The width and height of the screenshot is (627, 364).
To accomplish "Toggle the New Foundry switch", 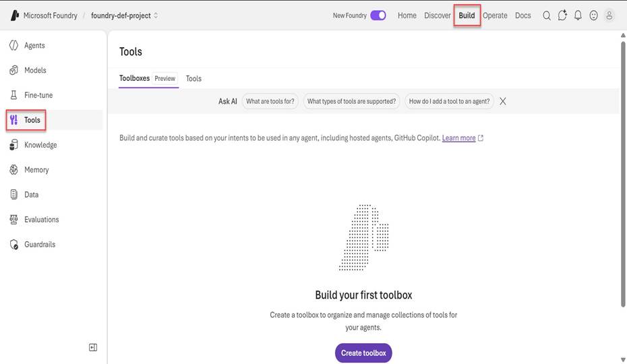I will point(378,16).
